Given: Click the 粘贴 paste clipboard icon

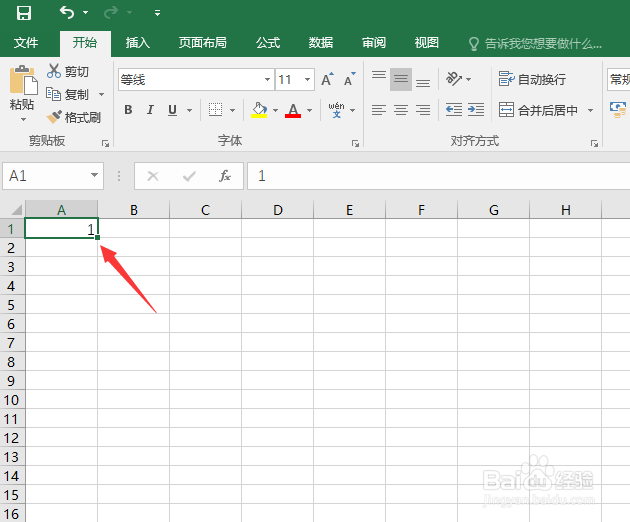Looking at the screenshot, I should point(22,80).
